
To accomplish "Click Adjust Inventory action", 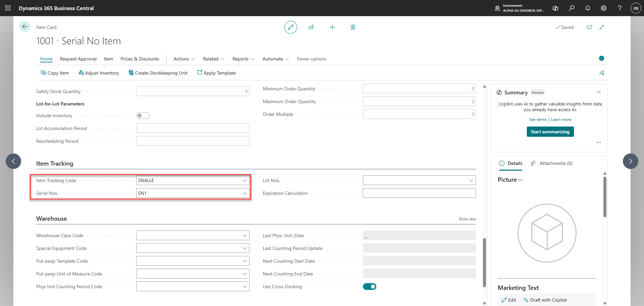I will 99,73.
